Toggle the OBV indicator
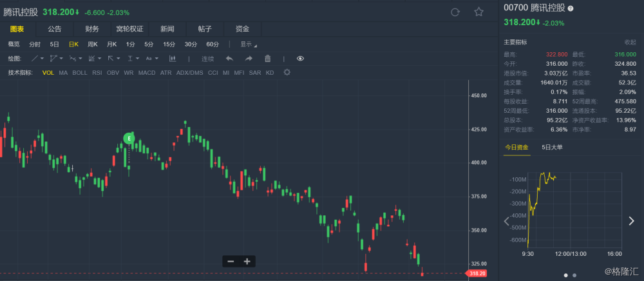This screenshot has width=644, height=281. pos(113,73)
